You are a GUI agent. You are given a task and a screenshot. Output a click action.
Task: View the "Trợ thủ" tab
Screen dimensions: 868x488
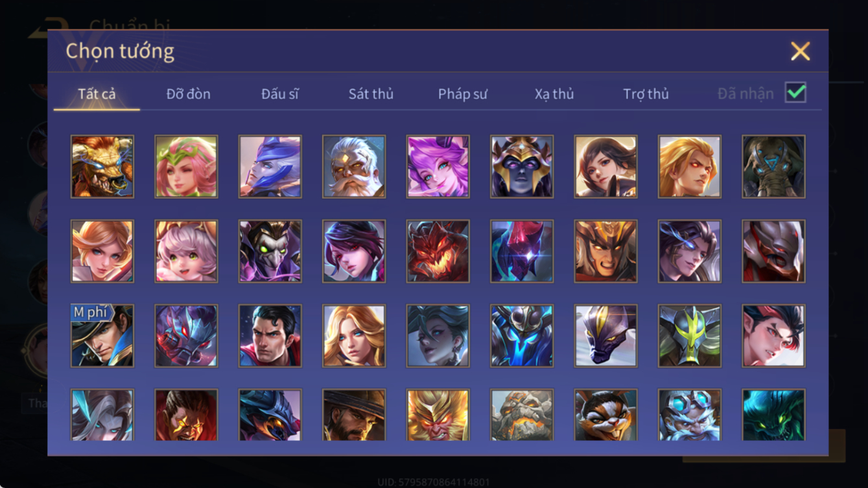coord(646,94)
